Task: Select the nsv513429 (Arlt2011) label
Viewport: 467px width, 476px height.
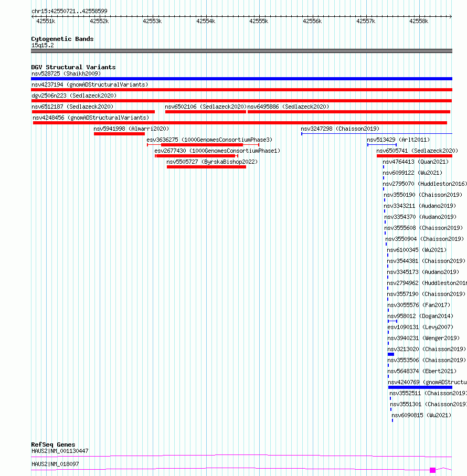Action: click(398, 140)
